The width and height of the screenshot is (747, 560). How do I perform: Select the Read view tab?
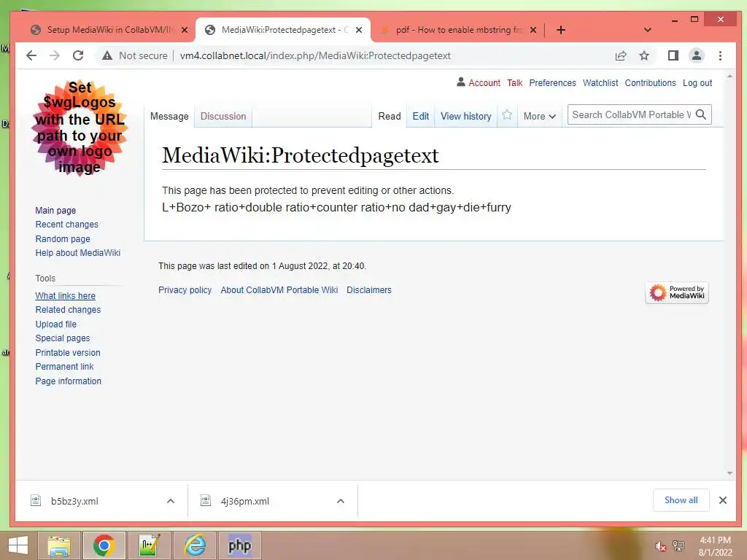[x=390, y=116]
